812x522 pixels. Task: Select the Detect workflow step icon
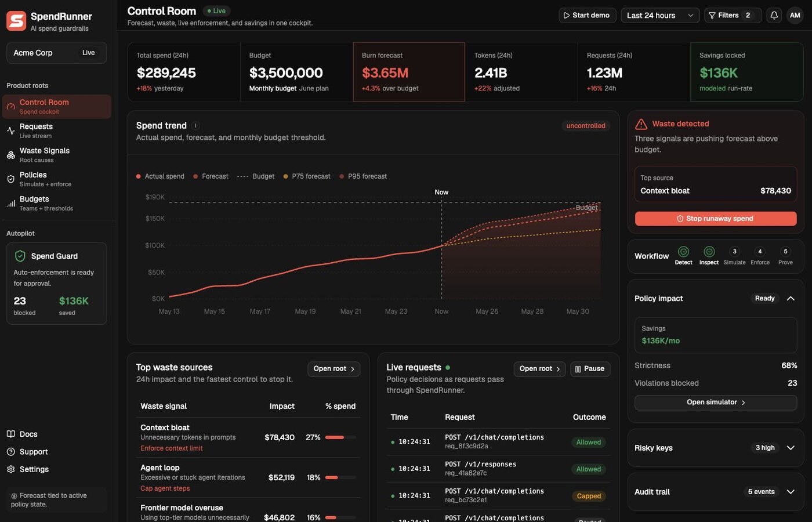pos(683,252)
